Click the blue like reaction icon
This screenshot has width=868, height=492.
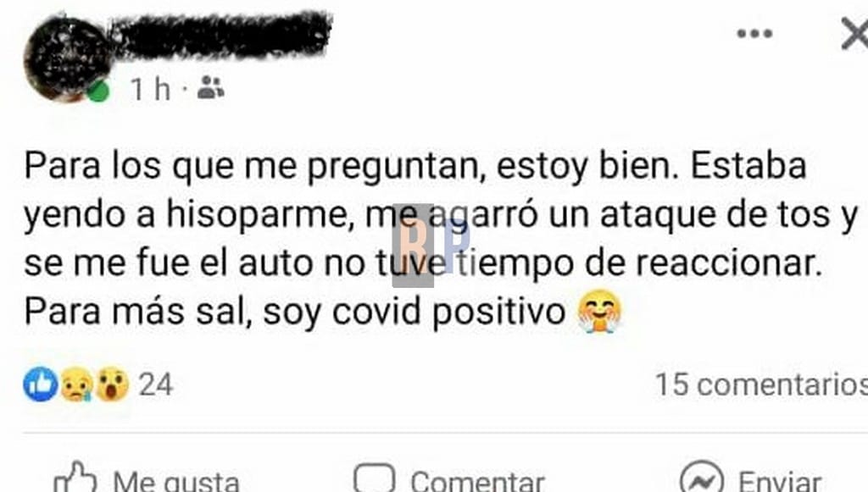(x=41, y=384)
